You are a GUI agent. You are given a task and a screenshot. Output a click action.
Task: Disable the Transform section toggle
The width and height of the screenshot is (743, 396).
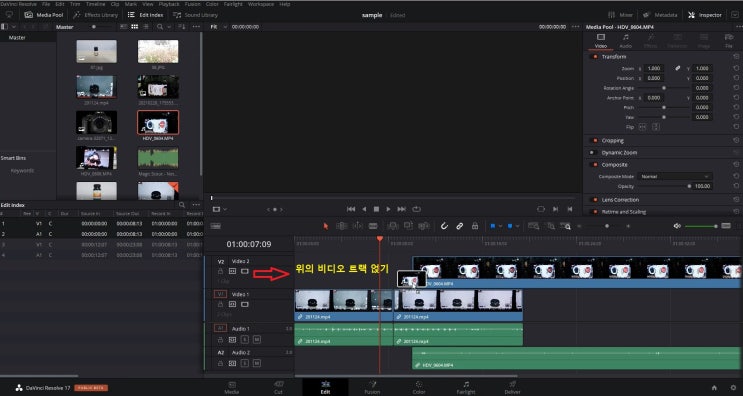coord(593,57)
